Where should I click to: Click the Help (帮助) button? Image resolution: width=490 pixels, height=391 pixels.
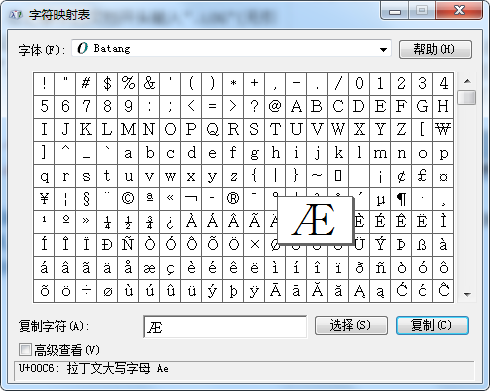[x=435, y=49]
